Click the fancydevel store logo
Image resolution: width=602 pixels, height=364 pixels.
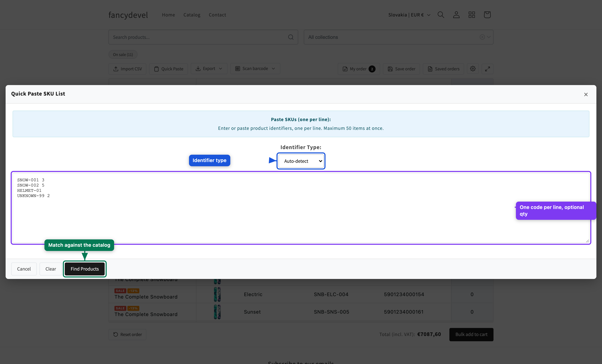point(128,15)
